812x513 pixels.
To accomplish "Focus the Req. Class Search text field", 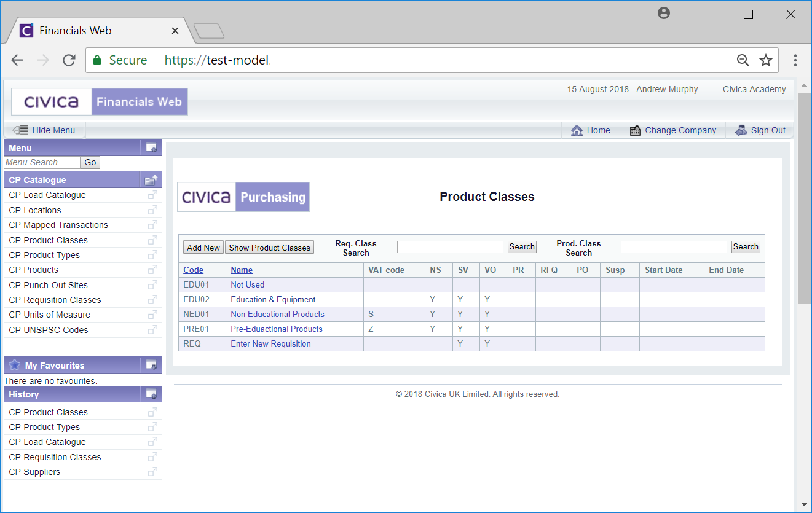I will point(450,247).
